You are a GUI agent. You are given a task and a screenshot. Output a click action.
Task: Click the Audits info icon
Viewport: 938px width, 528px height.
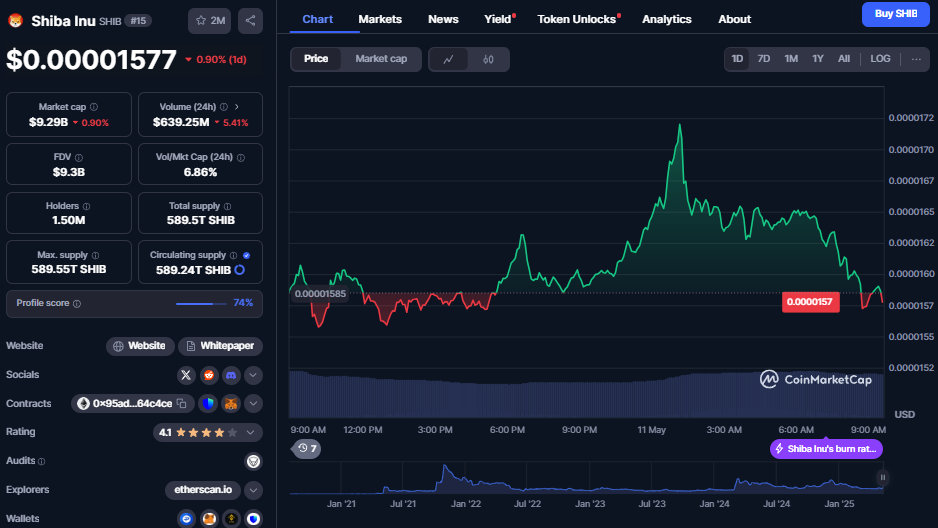tap(42, 462)
